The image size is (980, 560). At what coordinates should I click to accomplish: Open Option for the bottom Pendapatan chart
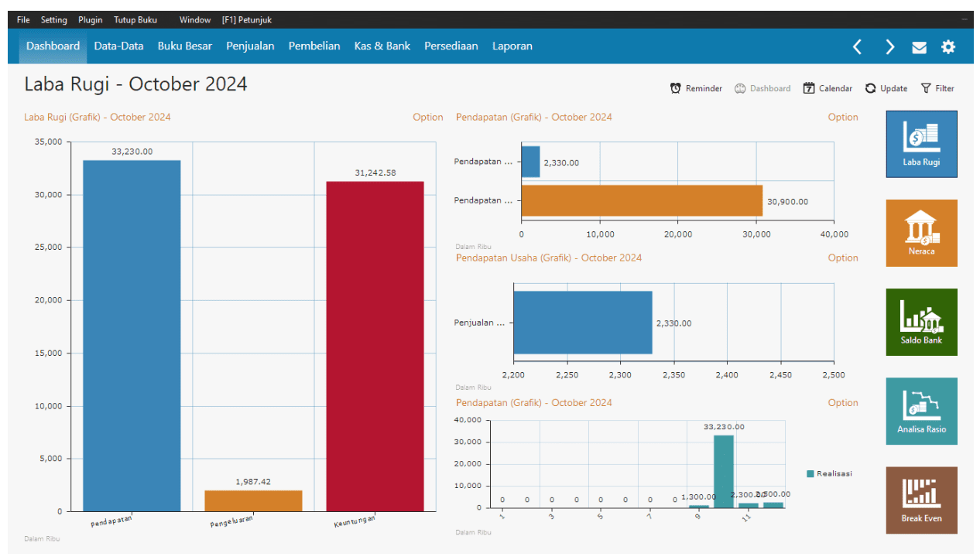(x=842, y=403)
